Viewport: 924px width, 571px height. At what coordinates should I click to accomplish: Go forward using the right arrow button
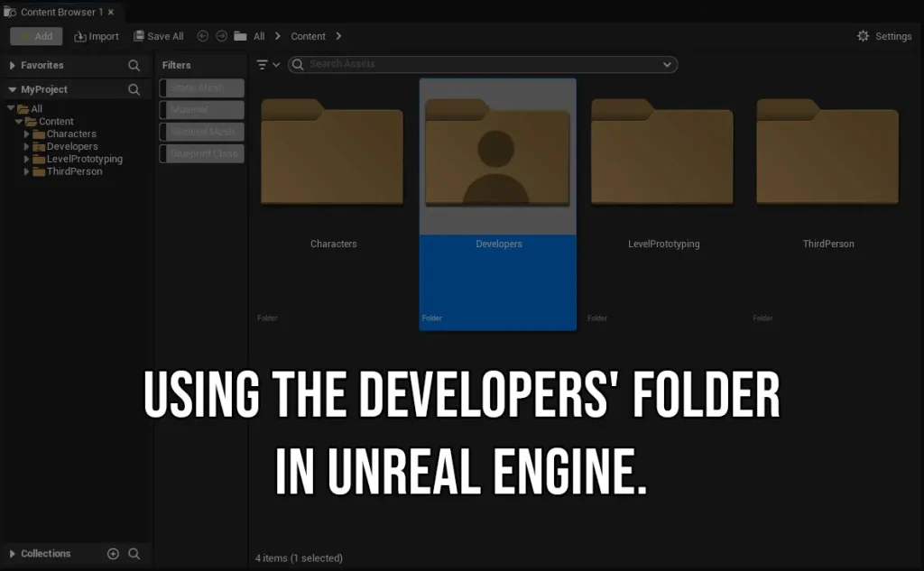pos(221,36)
